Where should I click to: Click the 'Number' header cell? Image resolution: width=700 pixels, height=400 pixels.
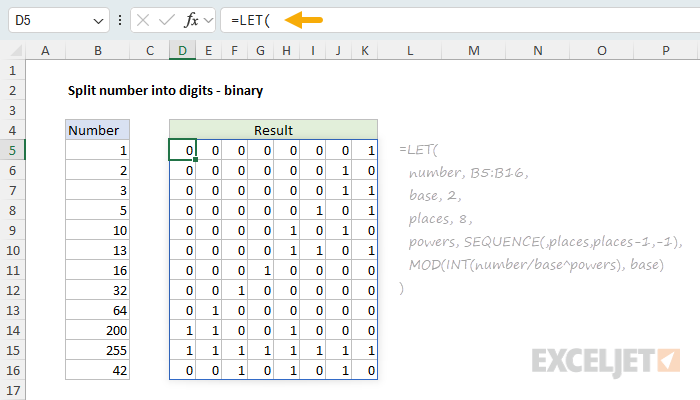(97, 130)
